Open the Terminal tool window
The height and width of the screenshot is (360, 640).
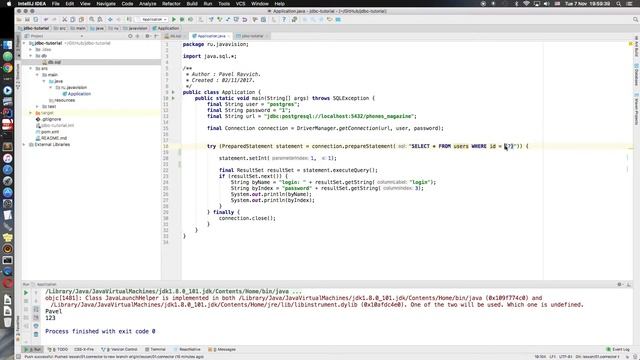[x=156, y=349]
